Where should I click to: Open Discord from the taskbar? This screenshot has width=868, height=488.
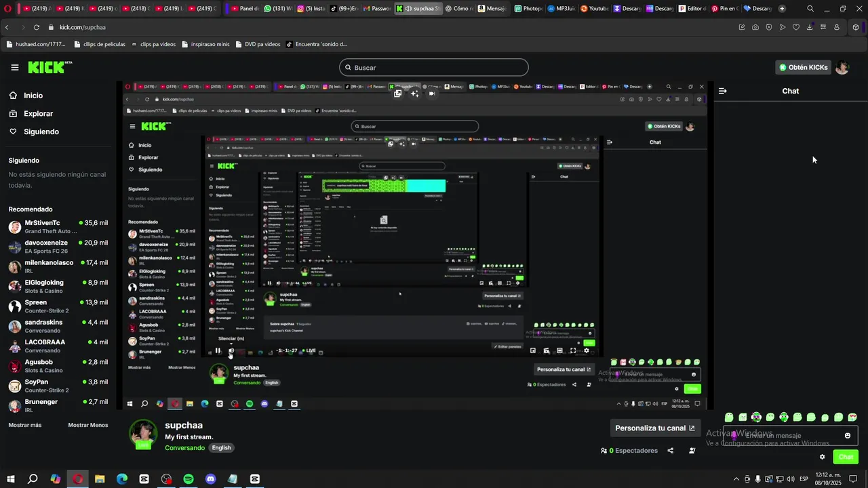pyautogui.click(x=211, y=479)
